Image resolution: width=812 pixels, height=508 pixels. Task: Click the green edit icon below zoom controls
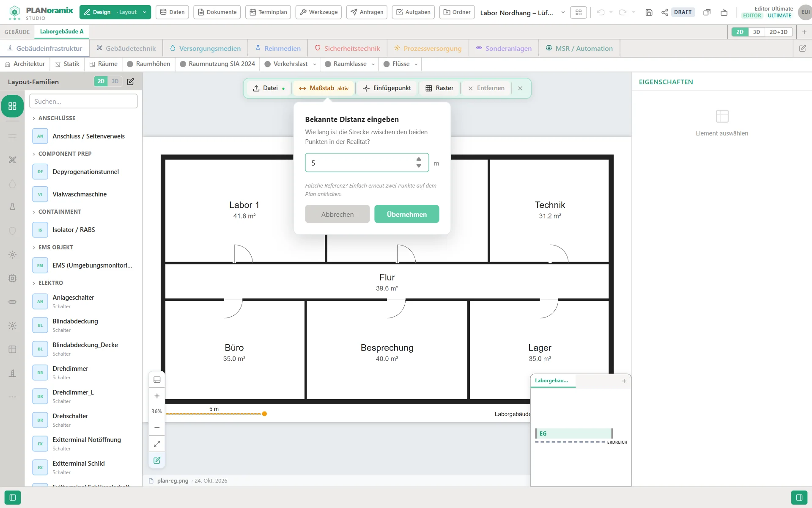click(157, 460)
